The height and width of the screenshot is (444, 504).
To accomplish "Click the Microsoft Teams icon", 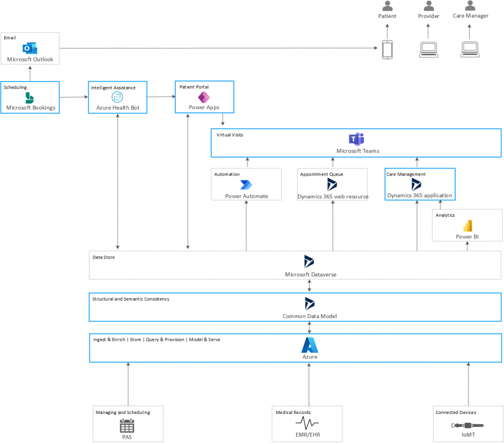I will 356,139.
